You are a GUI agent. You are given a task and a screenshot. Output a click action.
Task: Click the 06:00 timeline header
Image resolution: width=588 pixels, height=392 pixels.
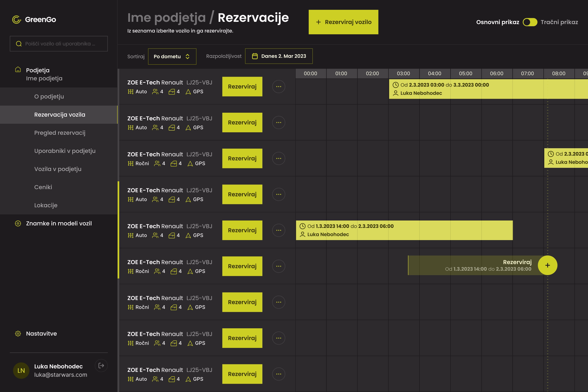pos(497,73)
